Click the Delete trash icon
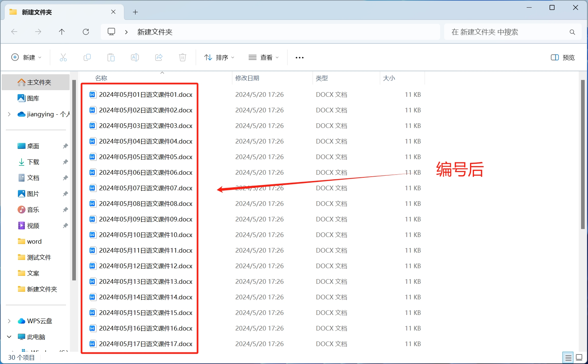The width and height of the screenshot is (588, 364). point(183,57)
